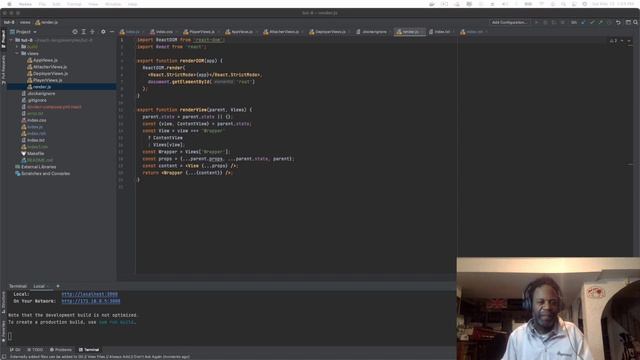
Task: Open Project panel settings gear
Action: tap(103, 32)
